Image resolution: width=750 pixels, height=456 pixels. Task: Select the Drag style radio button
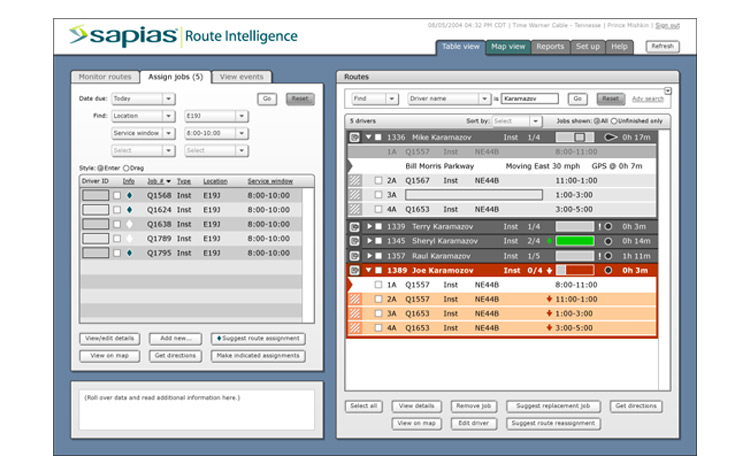(x=126, y=168)
